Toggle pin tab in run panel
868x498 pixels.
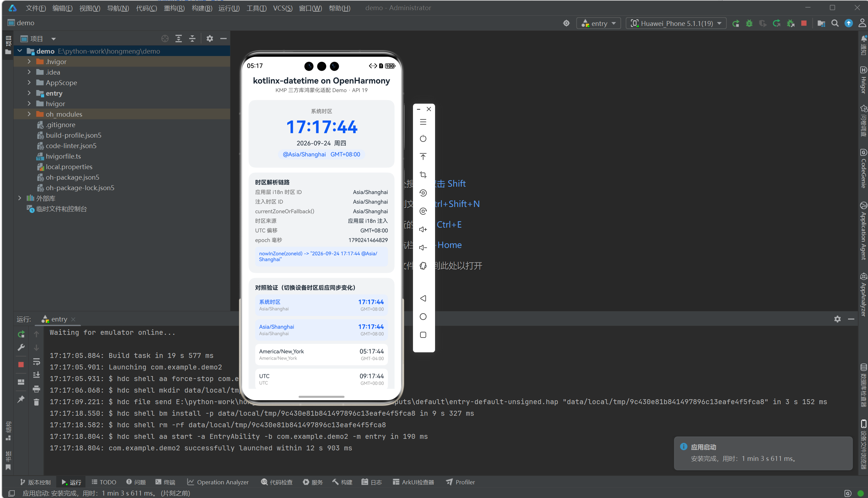(21, 399)
